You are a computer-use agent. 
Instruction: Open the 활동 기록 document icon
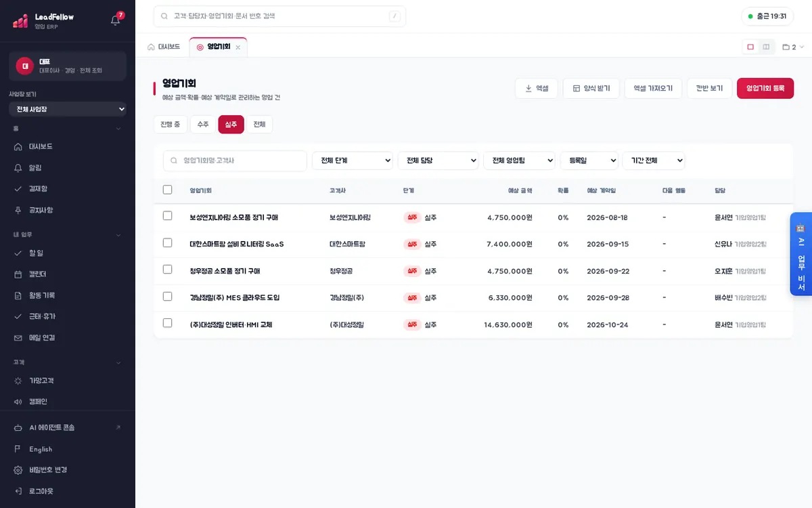tap(18, 295)
